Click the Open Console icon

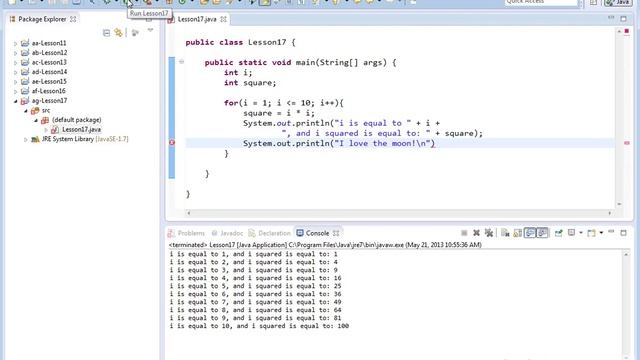[591, 233]
